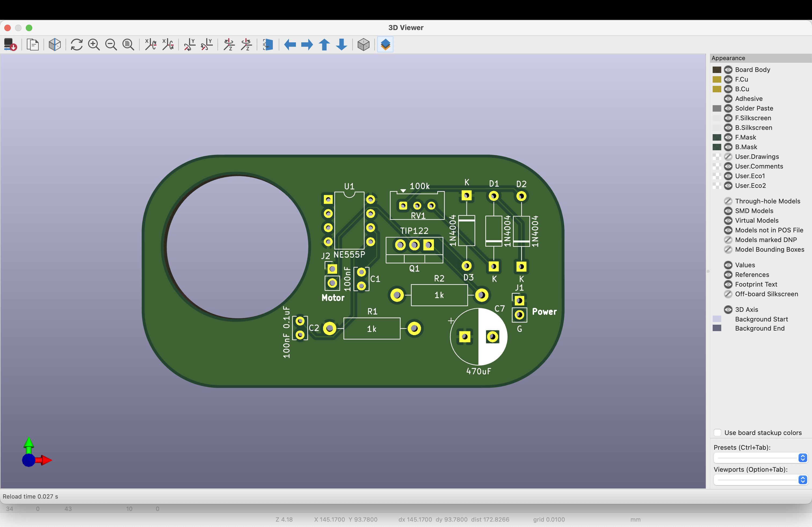Change the Board Body color swatch

pyautogui.click(x=717, y=69)
